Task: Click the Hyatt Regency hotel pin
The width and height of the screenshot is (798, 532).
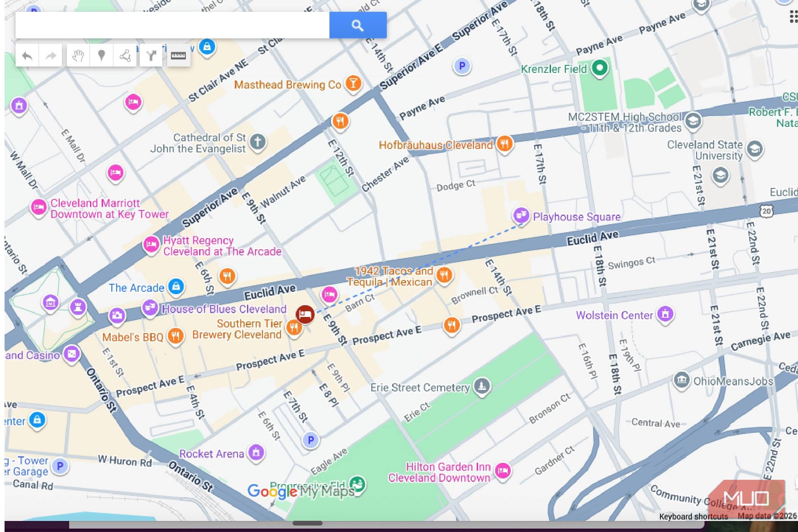Action: click(151, 245)
